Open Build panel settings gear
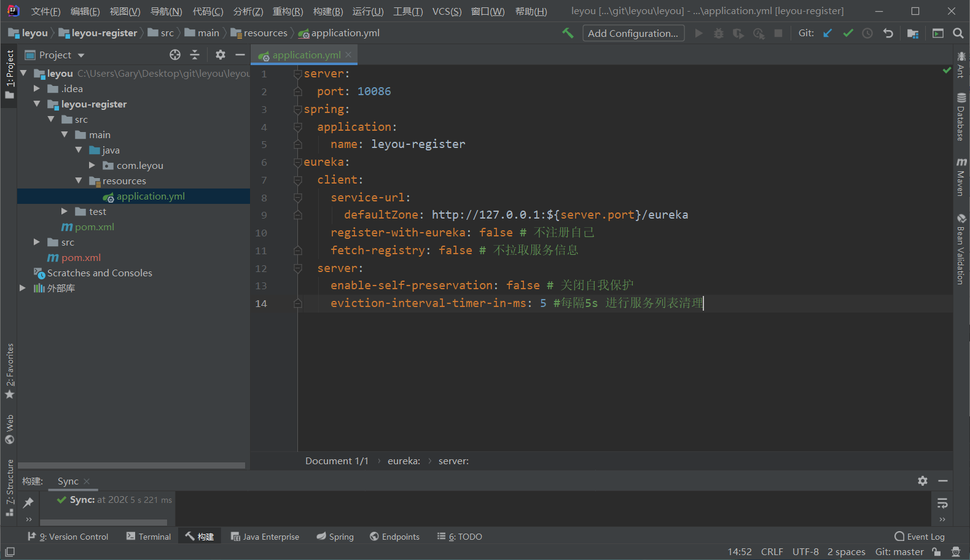The height and width of the screenshot is (560, 970). [x=923, y=481]
